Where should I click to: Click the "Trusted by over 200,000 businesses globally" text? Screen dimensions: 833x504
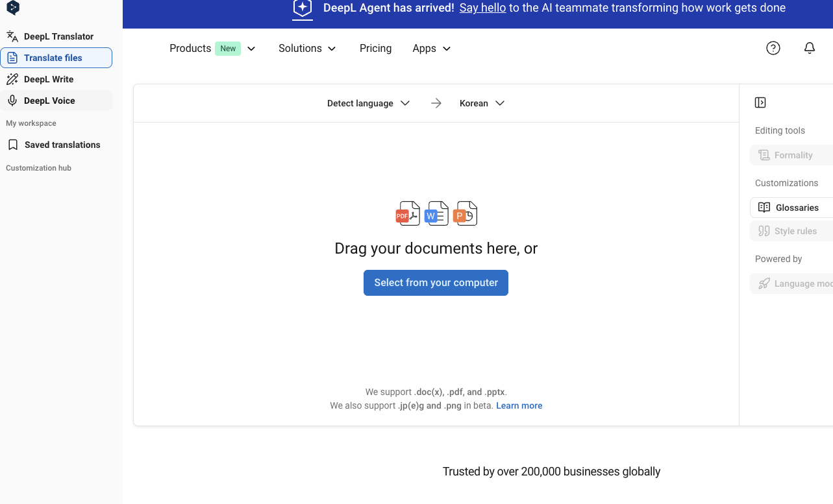[551, 472]
